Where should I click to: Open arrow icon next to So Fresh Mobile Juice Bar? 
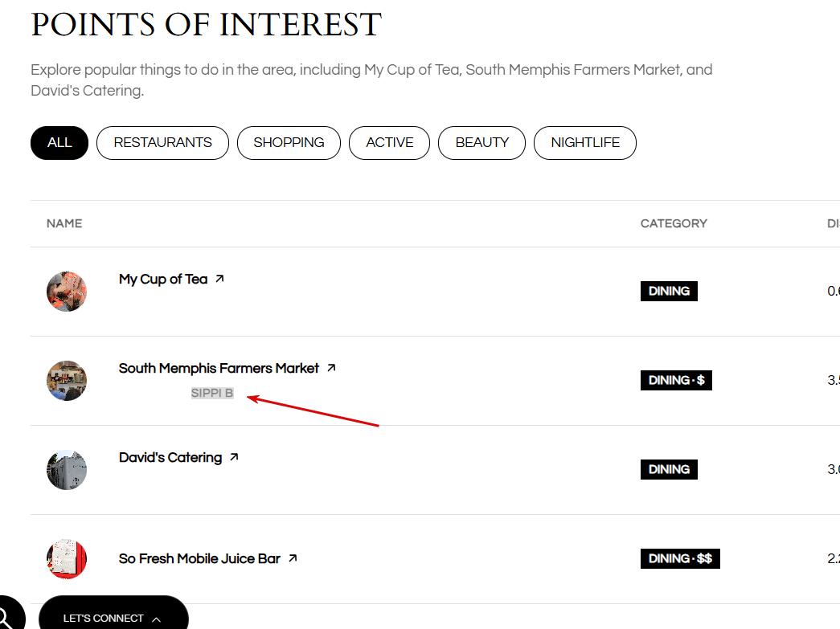click(293, 558)
